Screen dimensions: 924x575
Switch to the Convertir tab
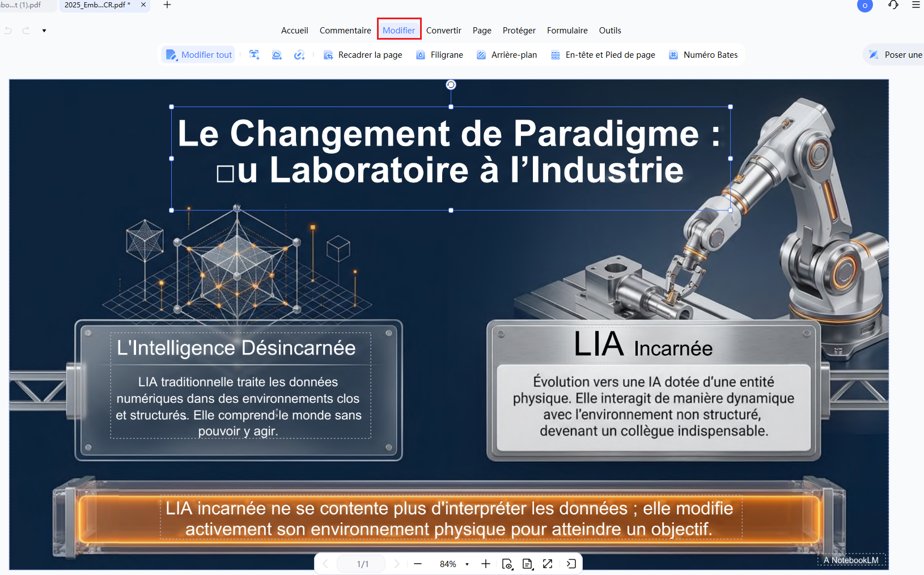point(444,31)
